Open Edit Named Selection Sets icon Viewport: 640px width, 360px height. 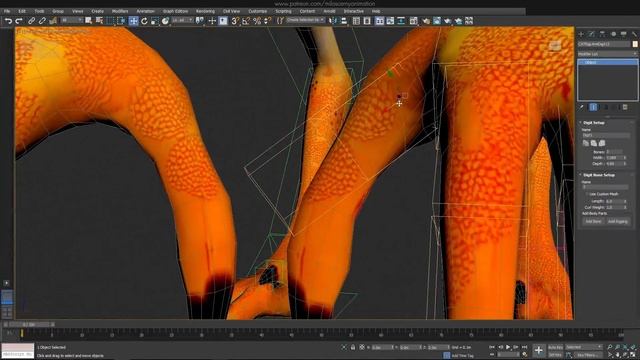click(x=280, y=20)
